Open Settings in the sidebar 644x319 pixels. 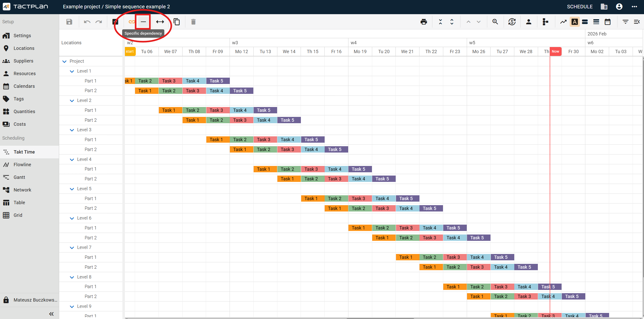pyautogui.click(x=29, y=36)
